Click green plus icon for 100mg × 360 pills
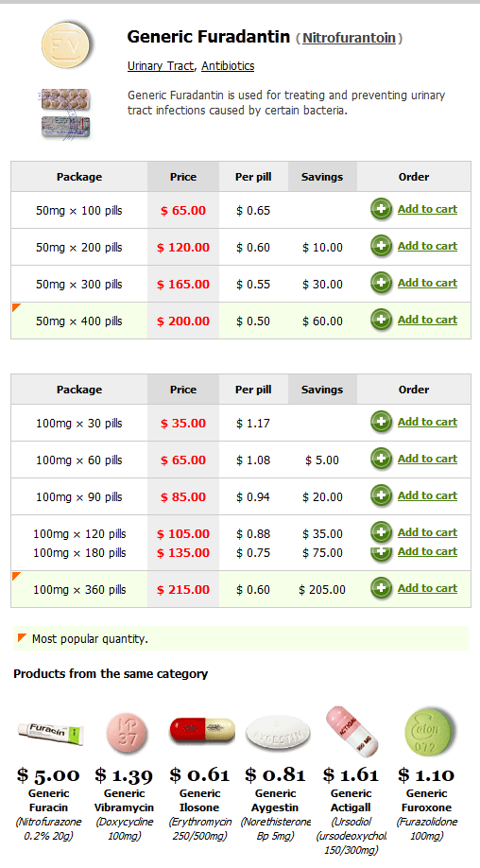480x868 pixels. 381,588
